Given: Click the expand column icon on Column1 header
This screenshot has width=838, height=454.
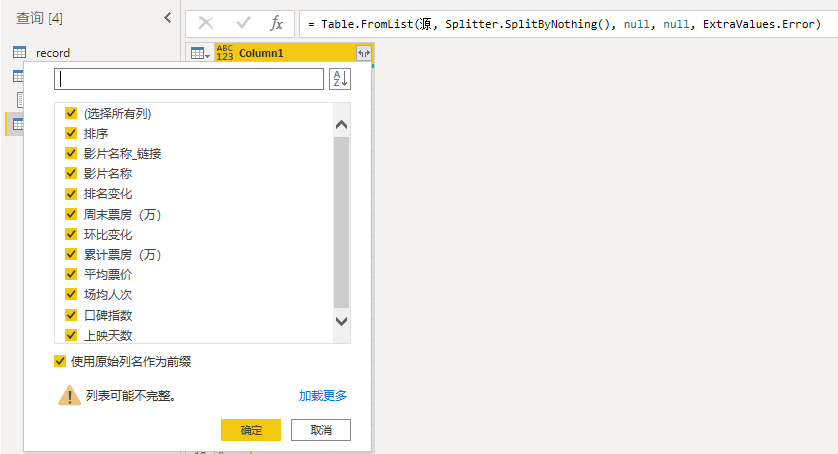Looking at the screenshot, I should point(363,53).
